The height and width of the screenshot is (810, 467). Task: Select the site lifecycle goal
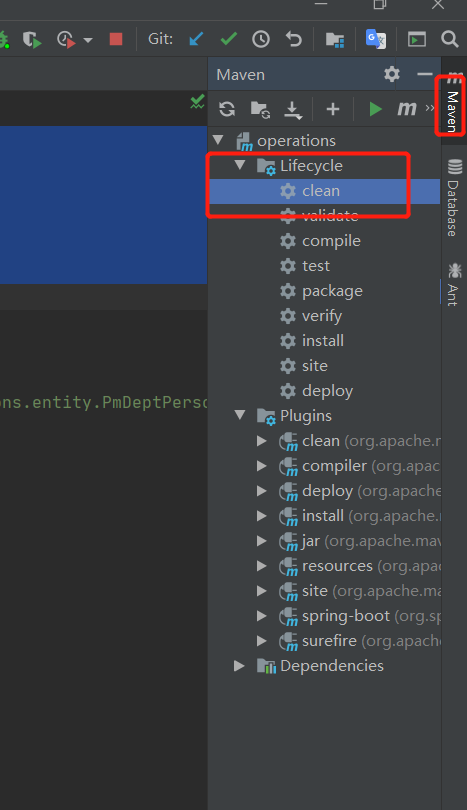pos(324,366)
